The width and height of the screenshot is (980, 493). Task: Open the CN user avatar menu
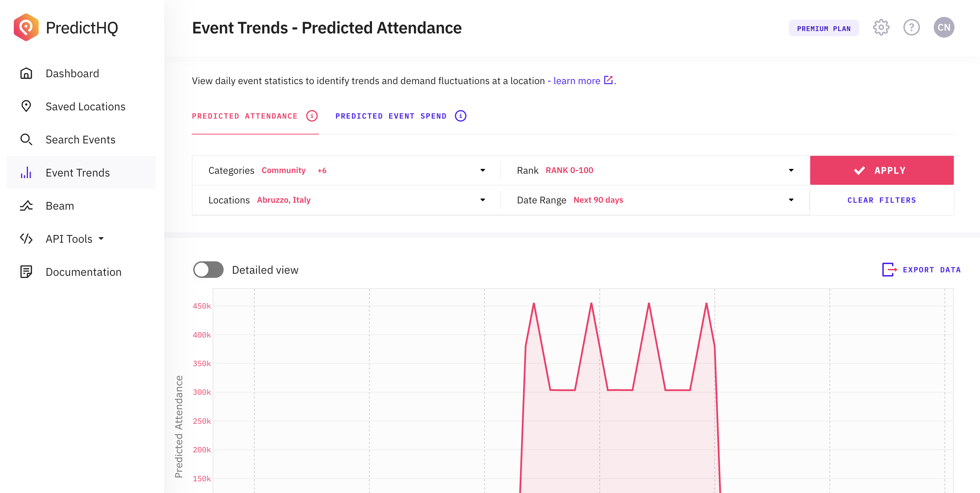(x=943, y=28)
